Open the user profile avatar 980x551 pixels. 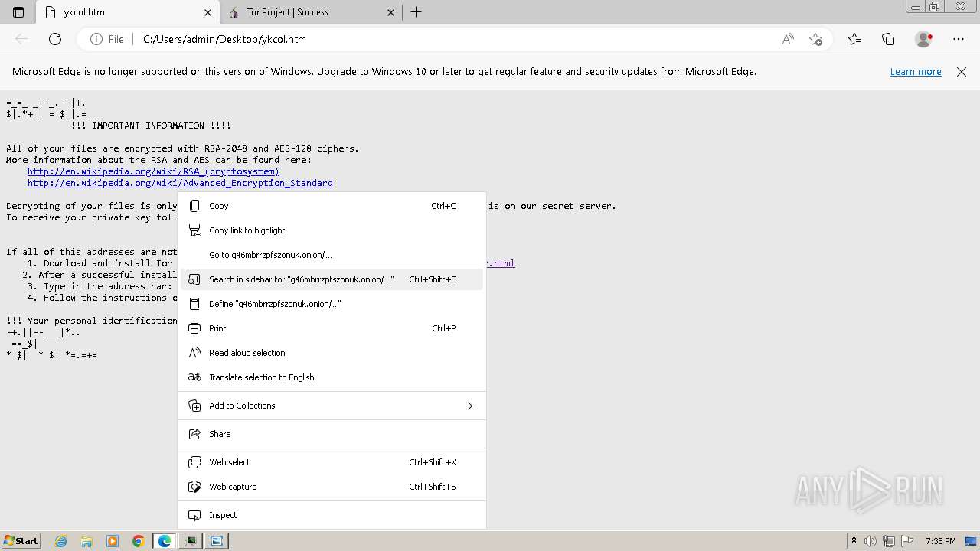coord(924,39)
